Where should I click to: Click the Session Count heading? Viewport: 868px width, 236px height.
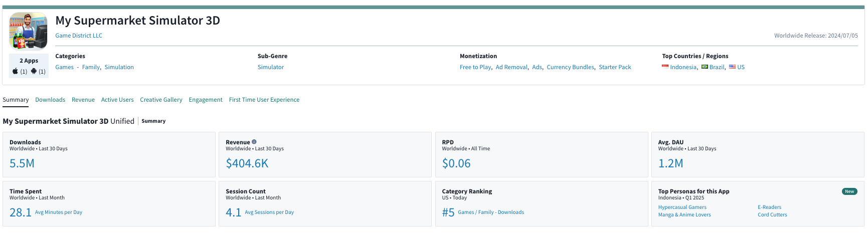click(246, 191)
